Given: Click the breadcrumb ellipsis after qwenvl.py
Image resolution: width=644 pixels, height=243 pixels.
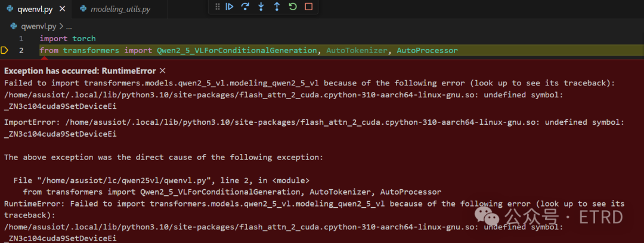Looking at the screenshot, I should pos(69,27).
